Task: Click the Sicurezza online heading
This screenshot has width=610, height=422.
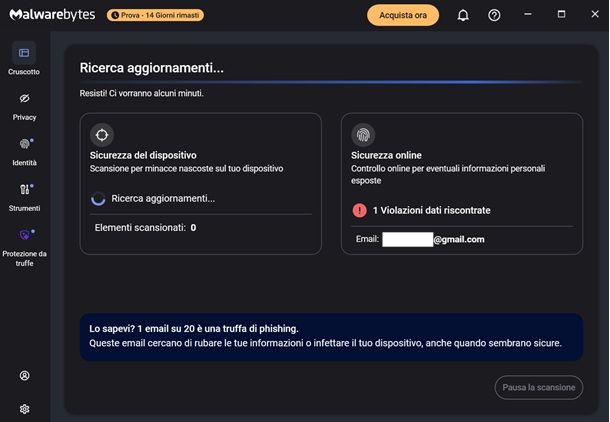Action: coord(386,155)
